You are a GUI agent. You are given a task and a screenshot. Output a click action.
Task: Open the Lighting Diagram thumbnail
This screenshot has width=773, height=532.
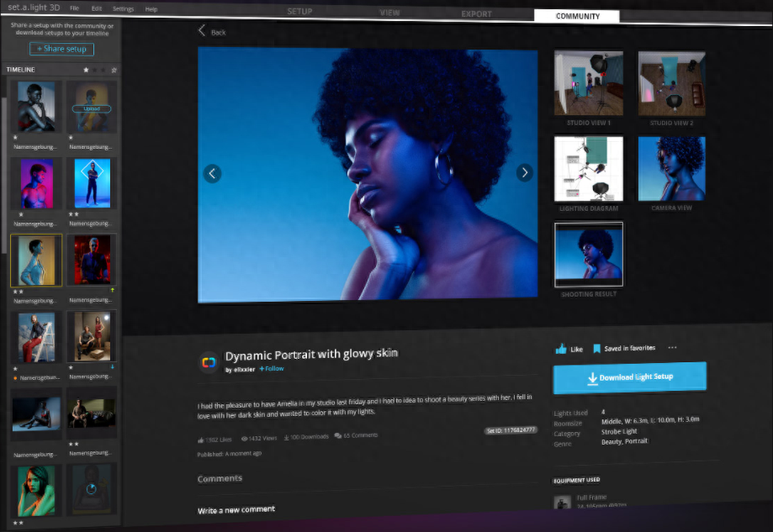point(589,169)
